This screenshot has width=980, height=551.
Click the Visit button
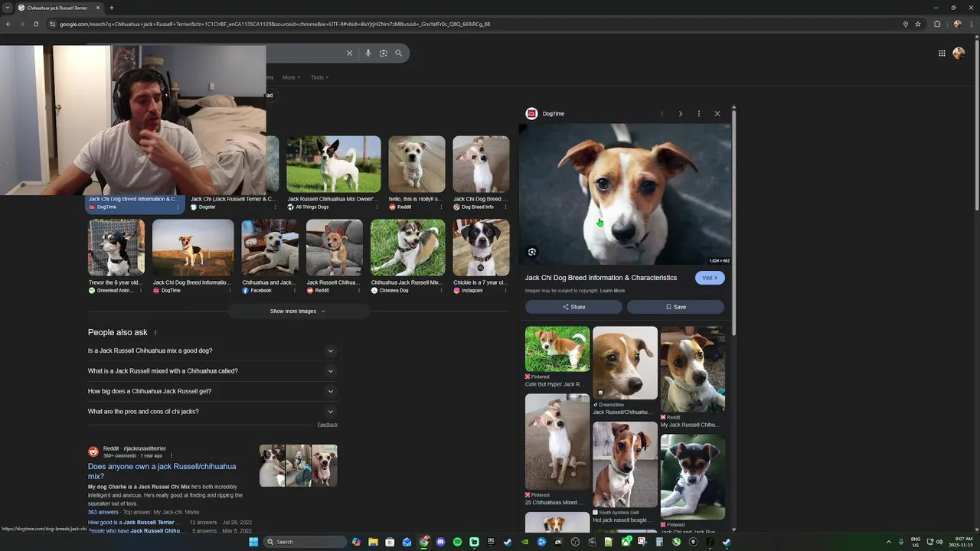click(710, 278)
